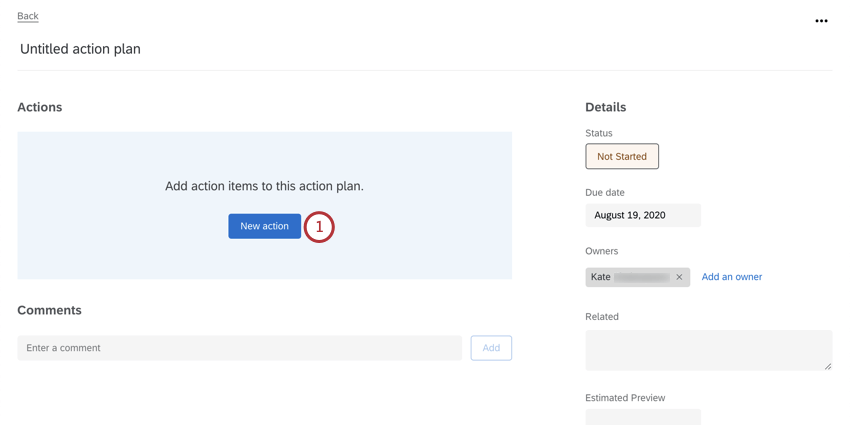850x425 pixels.
Task: Click the Comments section heading
Action: point(49,310)
